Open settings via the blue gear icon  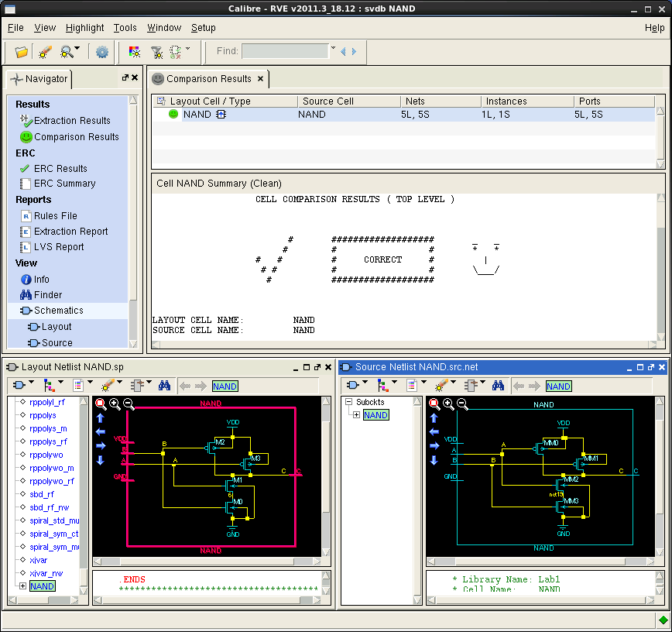(x=102, y=52)
